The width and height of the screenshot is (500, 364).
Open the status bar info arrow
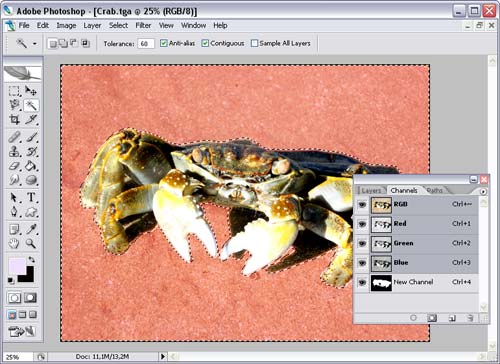[x=163, y=357]
